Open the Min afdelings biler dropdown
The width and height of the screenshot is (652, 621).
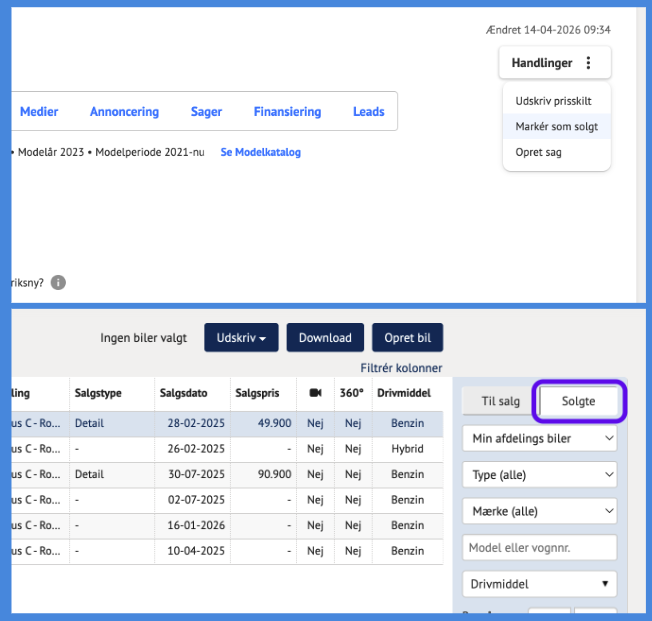(x=539, y=438)
